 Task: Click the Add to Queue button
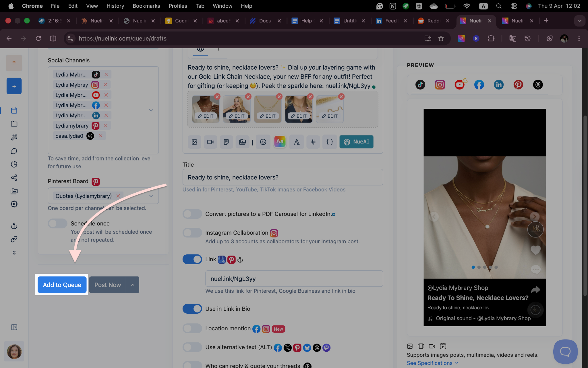(x=62, y=285)
